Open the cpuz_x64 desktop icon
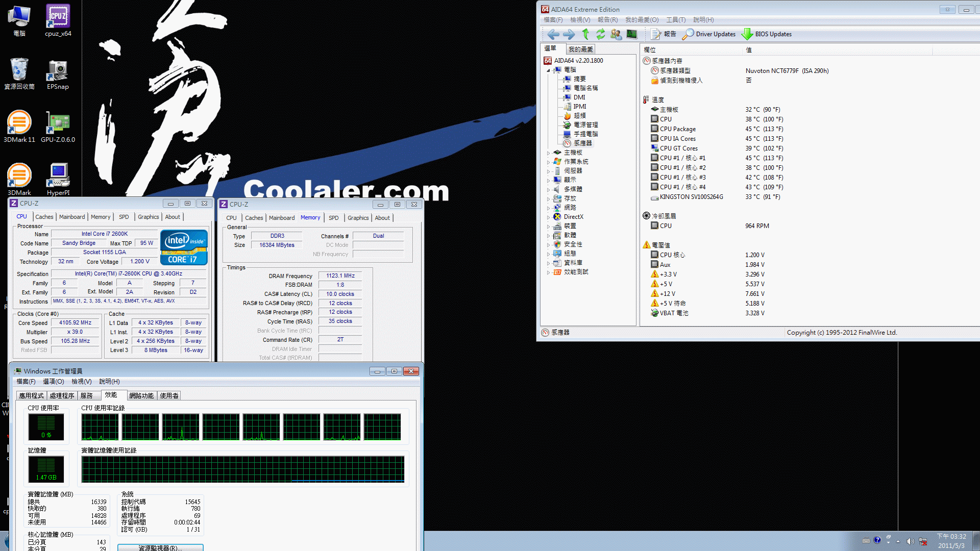Viewport: 980px width, 551px height. pyautogui.click(x=58, y=21)
